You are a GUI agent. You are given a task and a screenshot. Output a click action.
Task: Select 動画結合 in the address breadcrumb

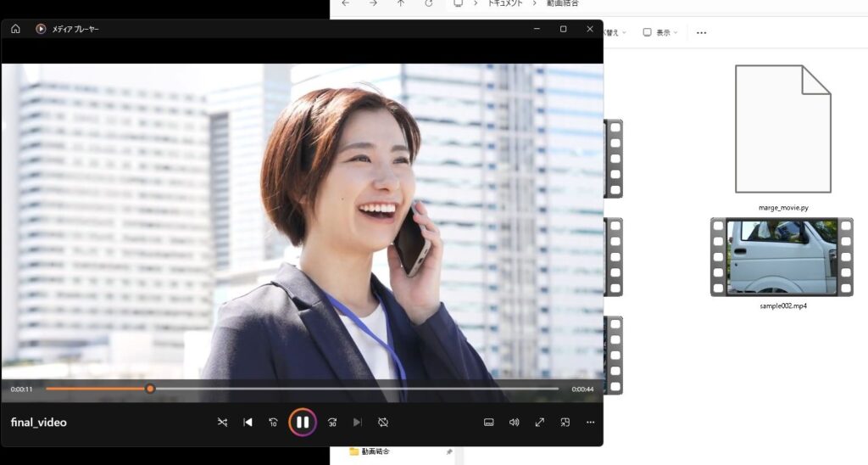562,3
